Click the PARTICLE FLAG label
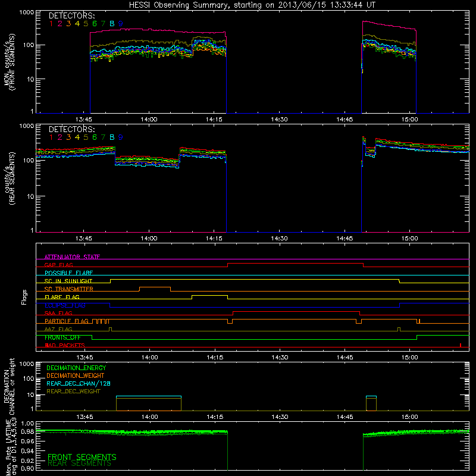The height and width of the screenshot is (476, 476). (x=67, y=321)
